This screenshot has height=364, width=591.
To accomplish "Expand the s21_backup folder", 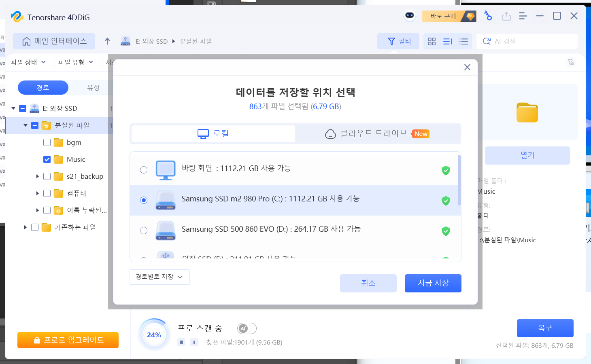I will click(38, 176).
